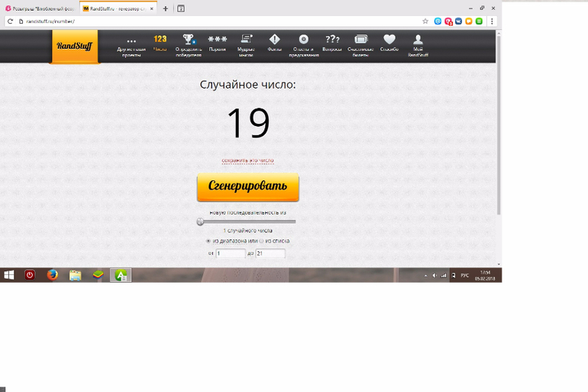Open Firefox from the Windows taskbar
The image size is (588, 392).
52,275
